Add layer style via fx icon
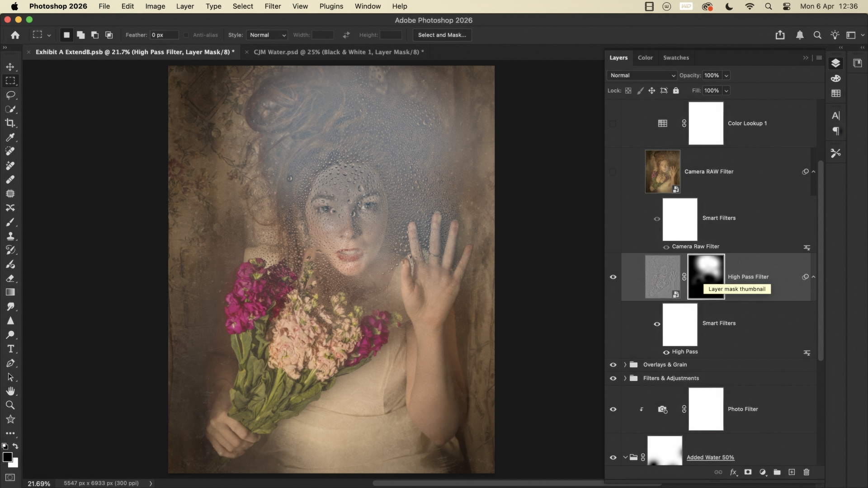The width and height of the screenshot is (868, 488). click(733, 472)
